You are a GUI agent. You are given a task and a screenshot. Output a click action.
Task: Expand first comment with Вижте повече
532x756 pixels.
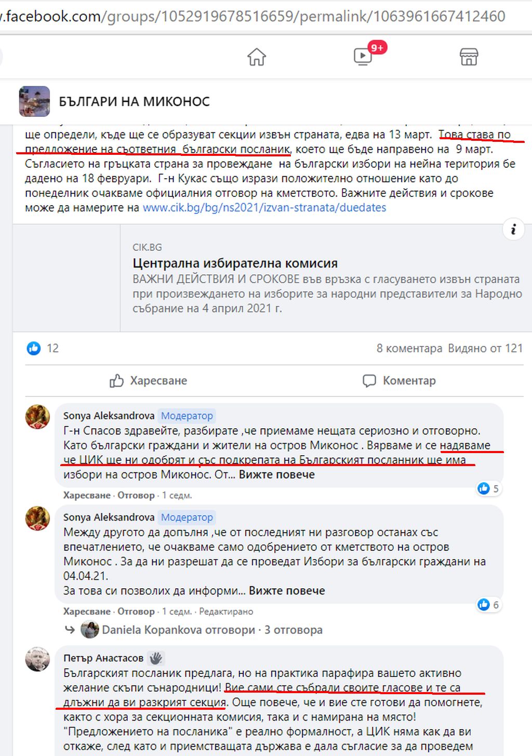click(x=277, y=475)
